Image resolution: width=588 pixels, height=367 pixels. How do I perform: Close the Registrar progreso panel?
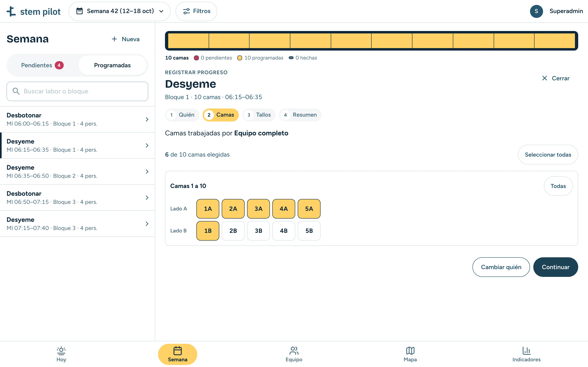556,78
